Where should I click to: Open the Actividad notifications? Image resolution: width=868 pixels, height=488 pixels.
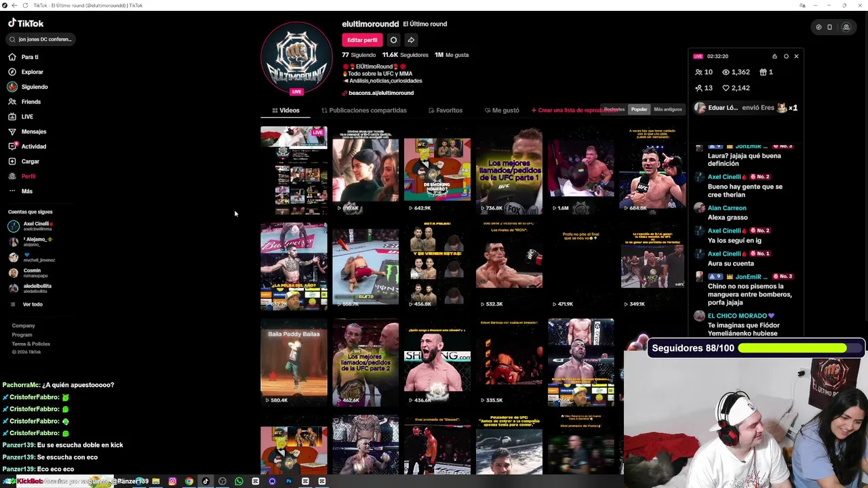tap(27, 146)
